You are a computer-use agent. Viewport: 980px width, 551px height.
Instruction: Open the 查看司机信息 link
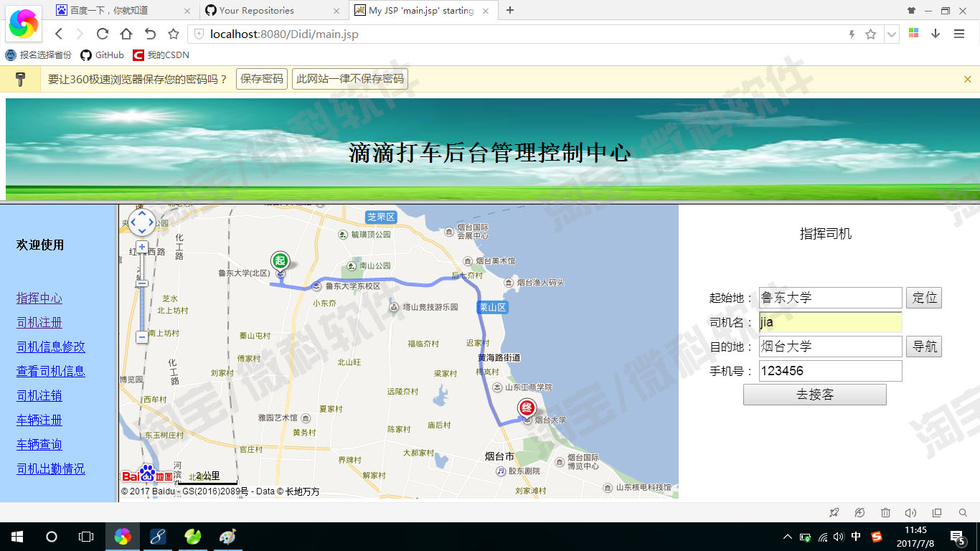(x=51, y=372)
